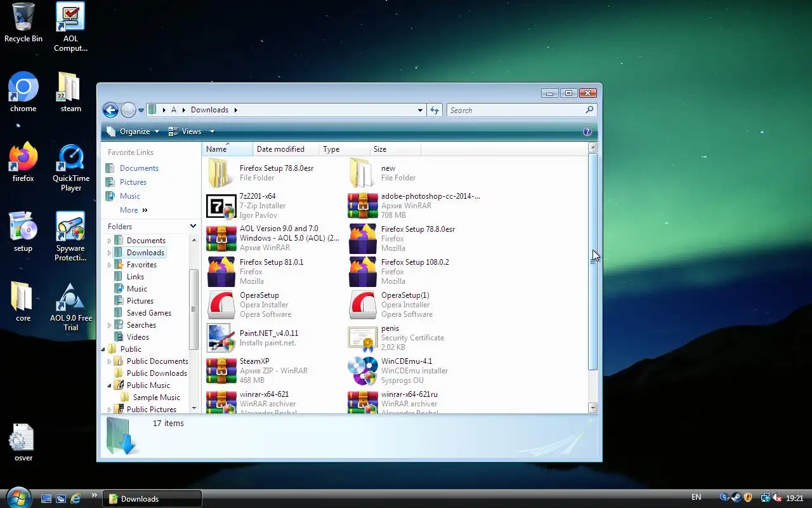Select the 7z2201-x64 installer icon
The height and width of the screenshot is (508, 812).
[x=221, y=206]
